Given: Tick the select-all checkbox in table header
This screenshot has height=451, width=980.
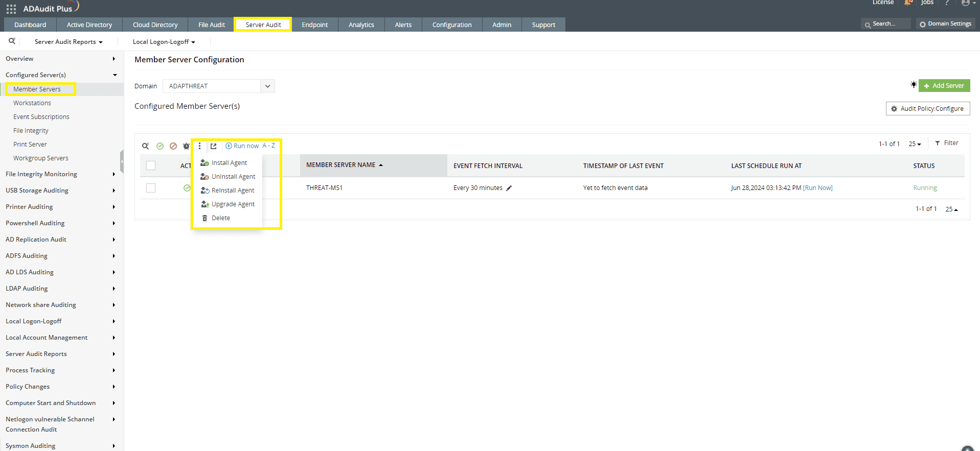Looking at the screenshot, I should (151, 165).
